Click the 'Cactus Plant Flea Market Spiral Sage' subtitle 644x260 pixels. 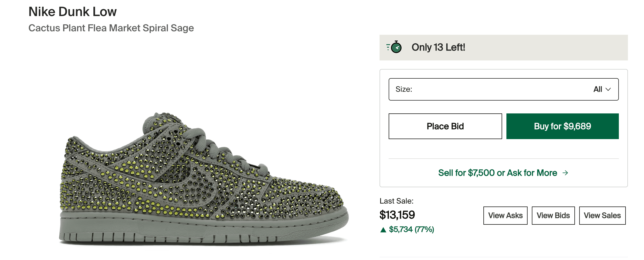pos(111,28)
